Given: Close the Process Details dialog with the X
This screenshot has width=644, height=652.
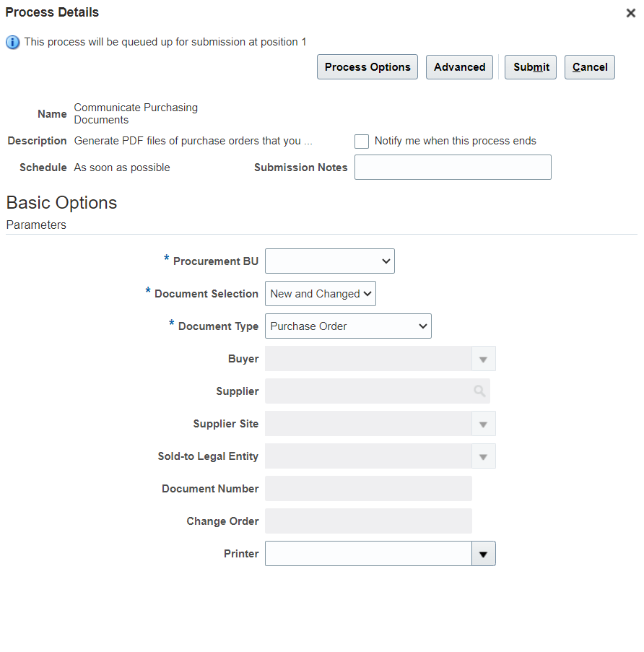Looking at the screenshot, I should click(630, 12).
